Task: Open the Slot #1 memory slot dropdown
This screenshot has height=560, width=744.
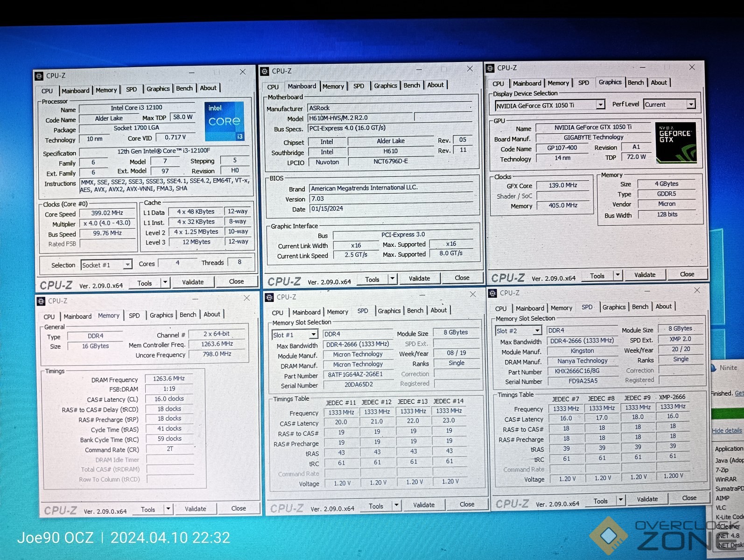Action: (x=314, y=335)
